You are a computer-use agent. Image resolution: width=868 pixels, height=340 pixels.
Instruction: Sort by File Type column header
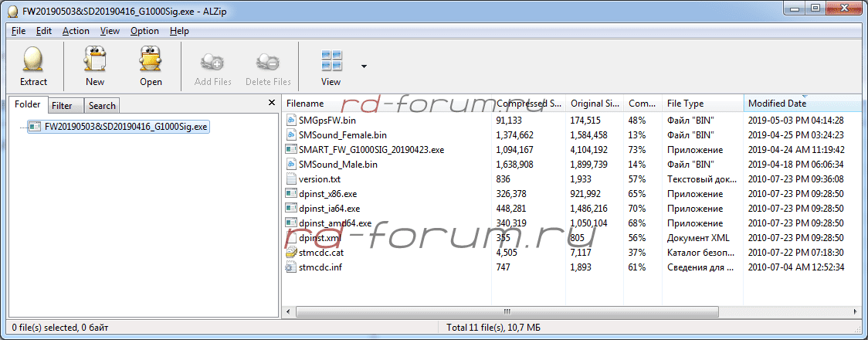coord(703,103)
